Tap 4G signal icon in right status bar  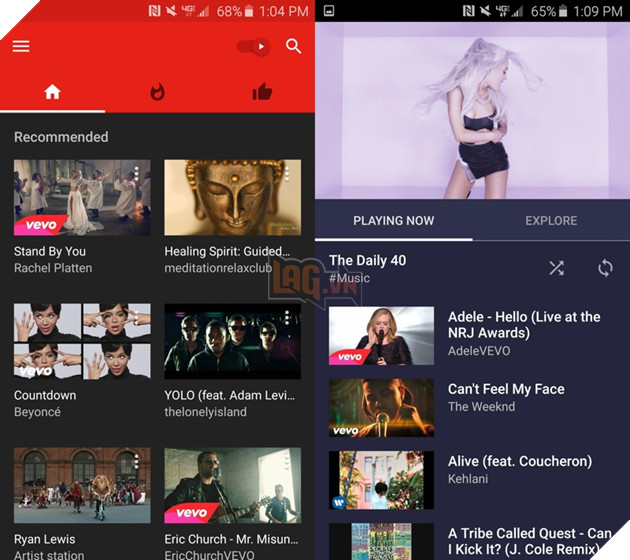509,11
